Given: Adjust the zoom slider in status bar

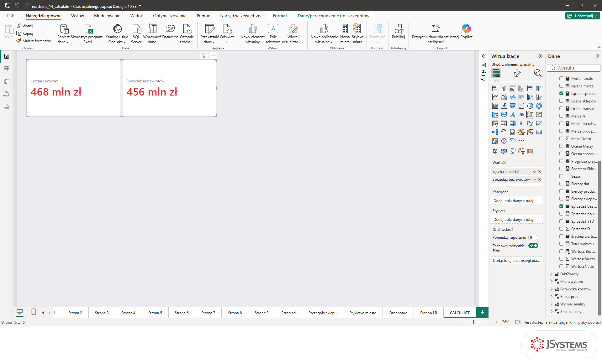Looking at the screenshot, I should point(474,322).
